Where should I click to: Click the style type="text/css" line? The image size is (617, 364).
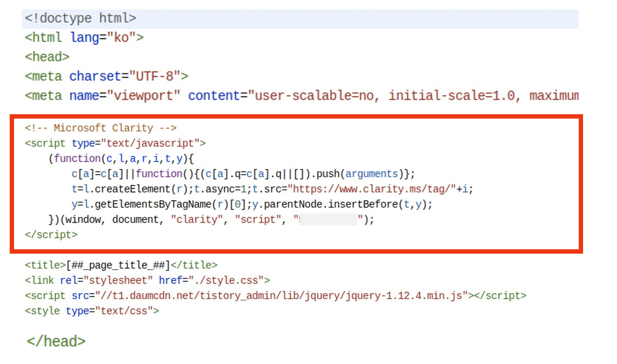click(92, 311)
